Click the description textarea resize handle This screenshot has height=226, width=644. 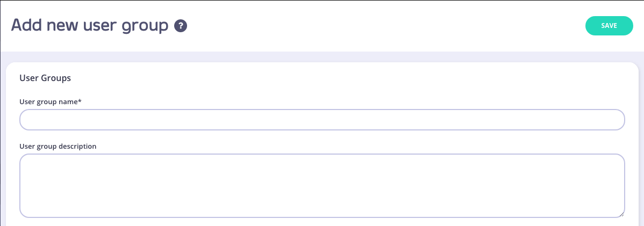pyautogui.click(x=621, y=214)
